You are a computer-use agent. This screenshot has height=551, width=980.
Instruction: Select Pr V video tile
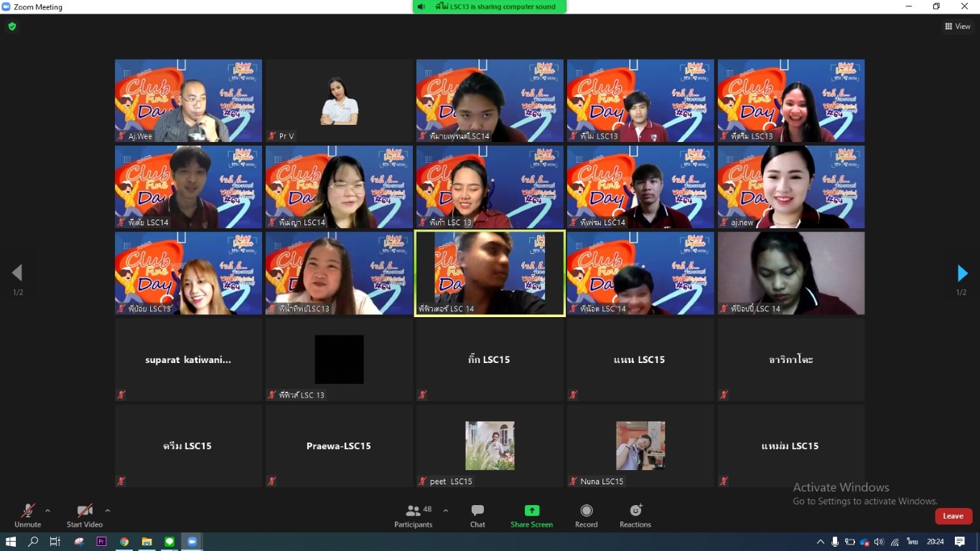(x=339, y=100)
